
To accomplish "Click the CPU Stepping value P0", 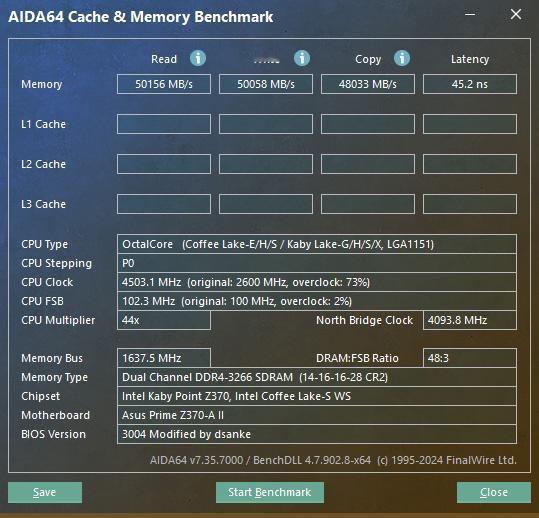I will click(x=317, y=263).
